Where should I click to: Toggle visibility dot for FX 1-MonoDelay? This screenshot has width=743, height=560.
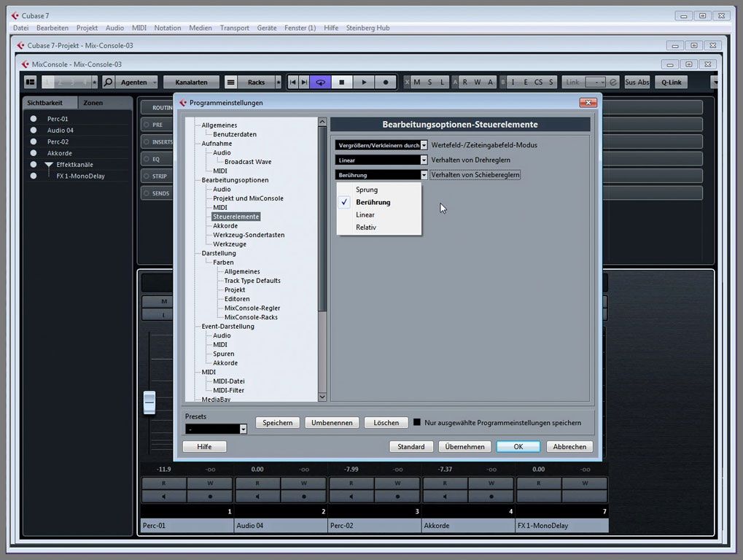click(x=33, y=175)
